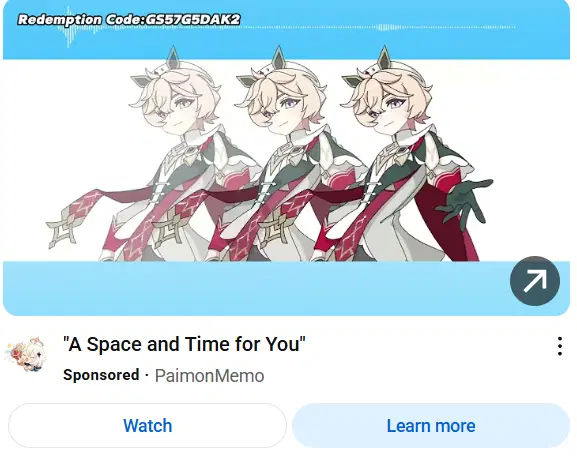
Task: Open the "A Space and Time for You" title
Action: pyautogui.click(x=184, y=344)
